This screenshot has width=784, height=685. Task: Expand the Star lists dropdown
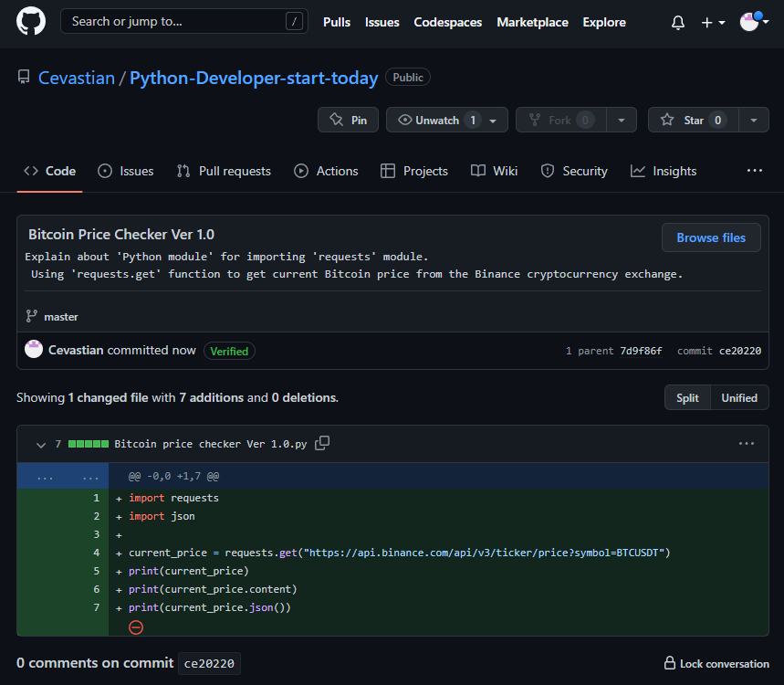tap(754, 120)
